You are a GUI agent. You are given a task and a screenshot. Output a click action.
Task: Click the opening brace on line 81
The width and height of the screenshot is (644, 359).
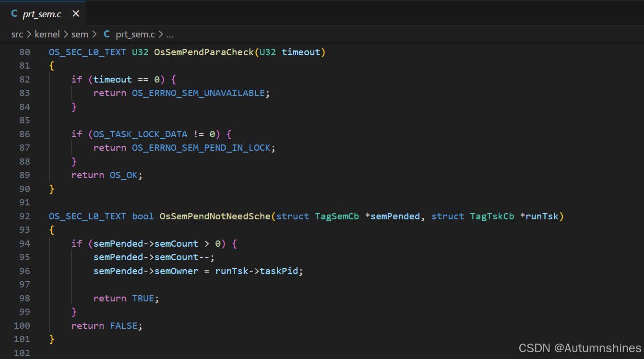click(52, 66)
